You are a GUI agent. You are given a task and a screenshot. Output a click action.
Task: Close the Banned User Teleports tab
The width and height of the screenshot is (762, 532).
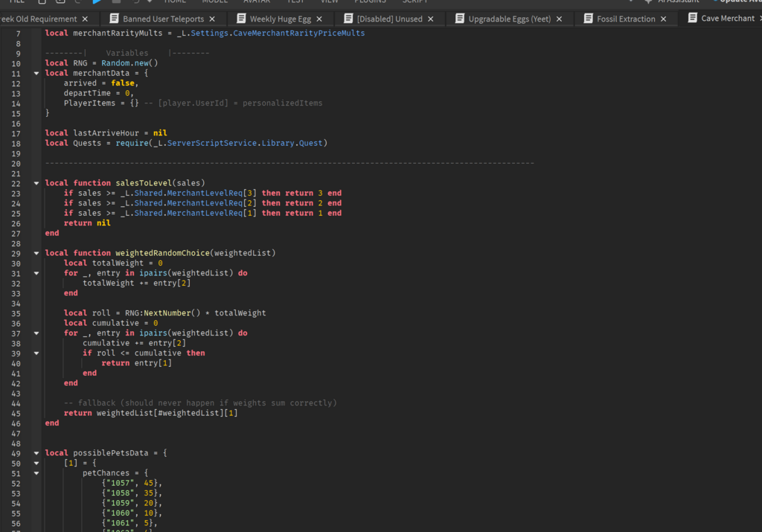click(x=212, y=19)
